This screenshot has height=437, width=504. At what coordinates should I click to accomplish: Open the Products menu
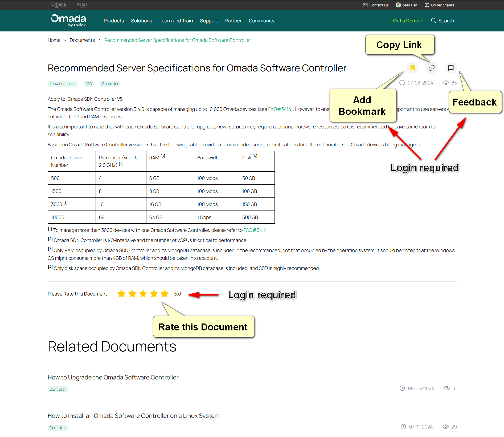[114, 21]
